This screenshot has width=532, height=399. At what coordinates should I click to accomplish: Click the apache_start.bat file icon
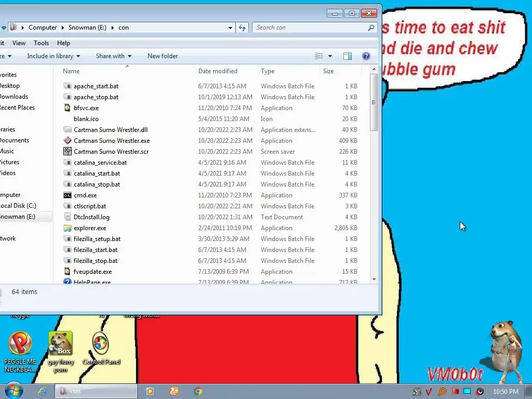68,86
